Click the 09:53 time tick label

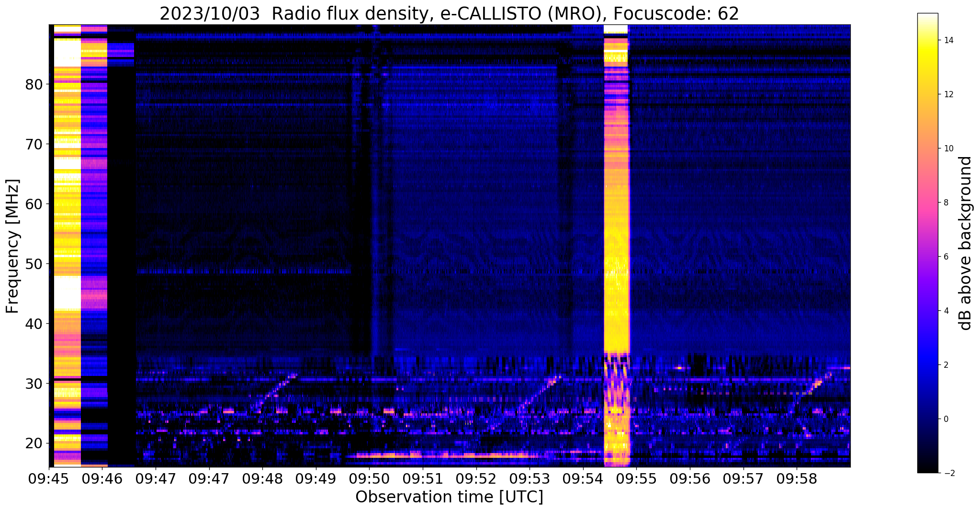[529, 479]
